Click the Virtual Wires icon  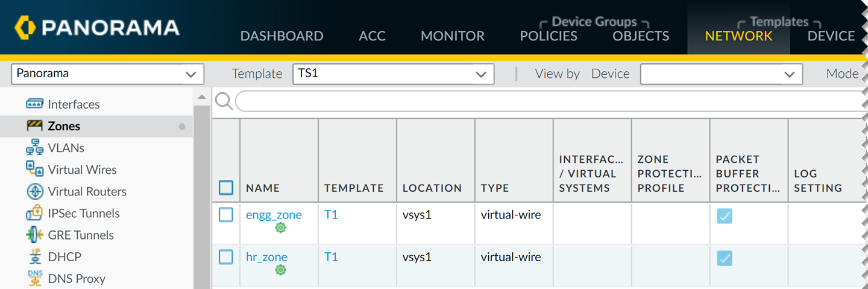[34, 170]
